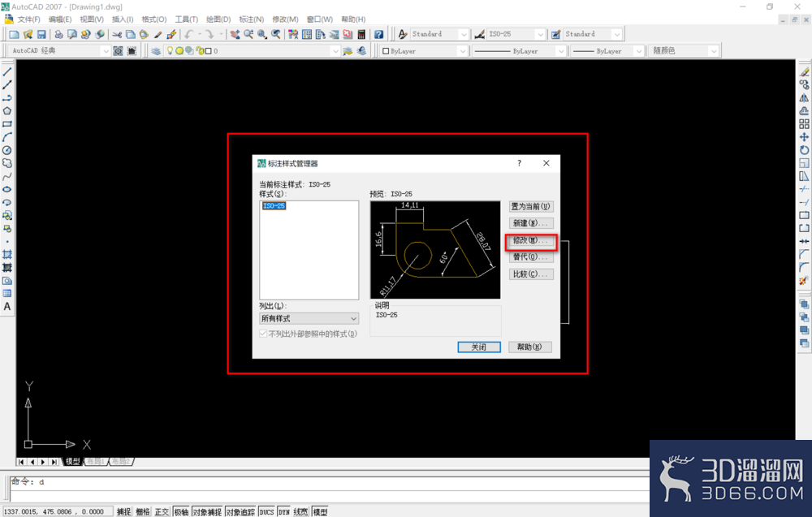Open the ISO-25 dimension style dropdown
The image size is (812, 517).
[516, 34]
